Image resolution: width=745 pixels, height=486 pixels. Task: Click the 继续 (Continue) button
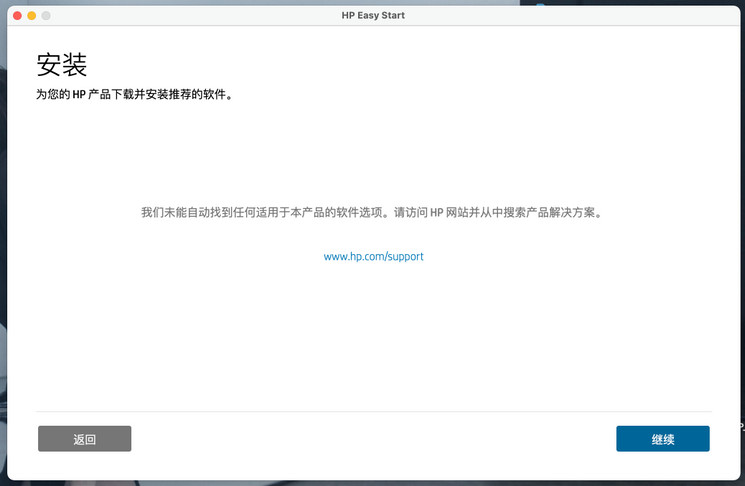point(663,438)
